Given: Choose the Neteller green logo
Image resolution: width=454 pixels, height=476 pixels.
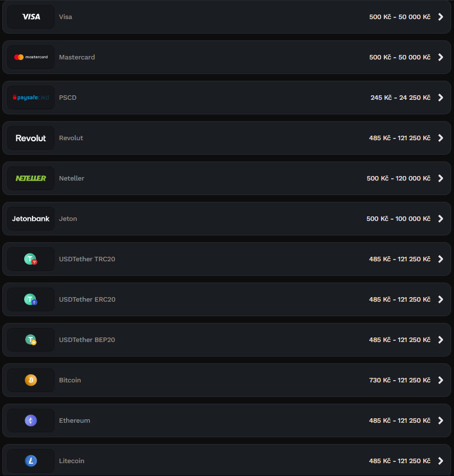Looking at the screenshot, I should pos(31,178).
